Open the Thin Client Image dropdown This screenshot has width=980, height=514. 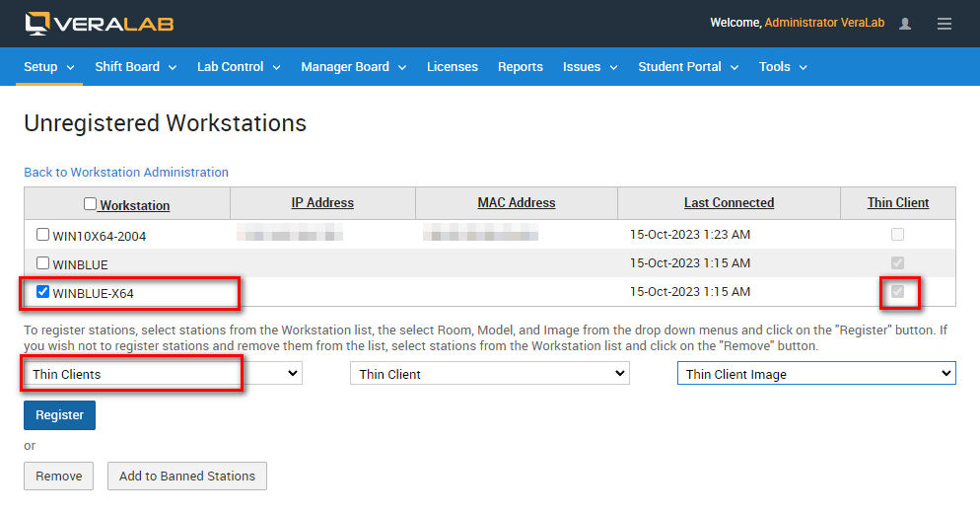click(x=816, y=374)
